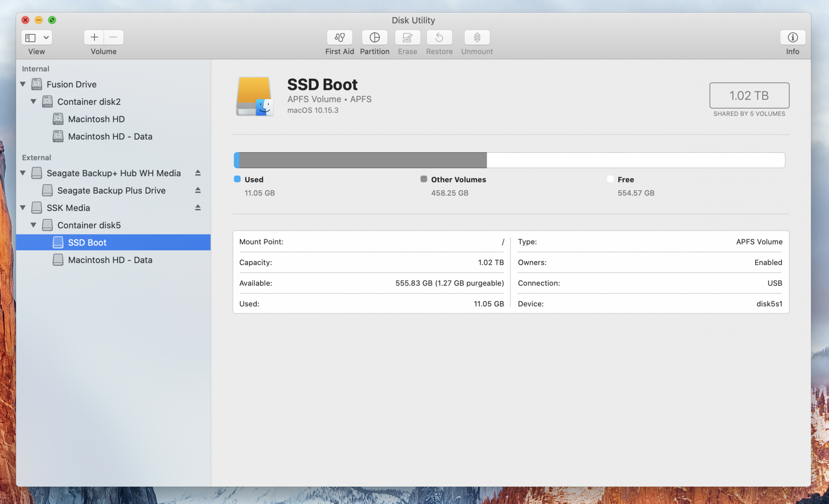Click the Shared by 5 Volumes text
This screenshot has width=829, height=504.
click(749, 114)
